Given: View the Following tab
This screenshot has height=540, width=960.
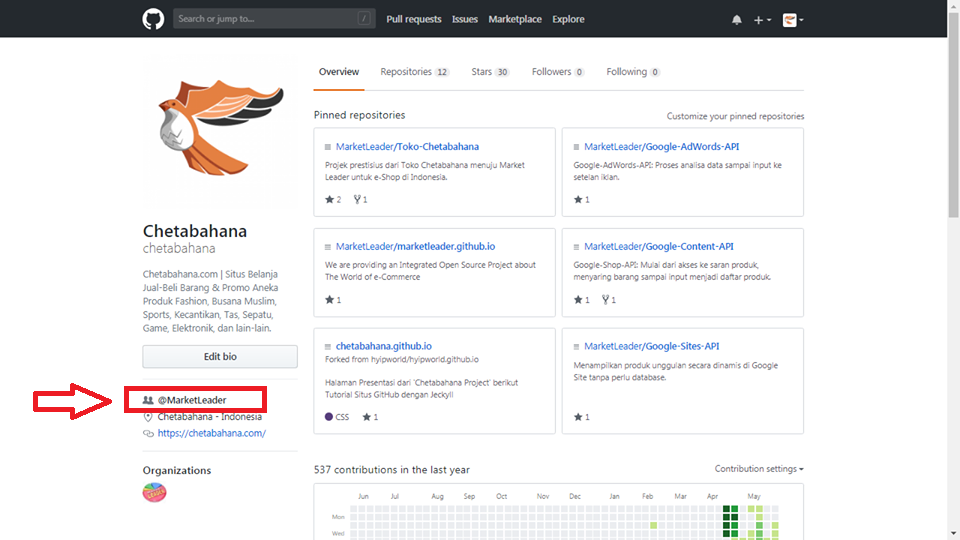Looking at the screenshot, I should pyautogui.click(x=633, y=72).
